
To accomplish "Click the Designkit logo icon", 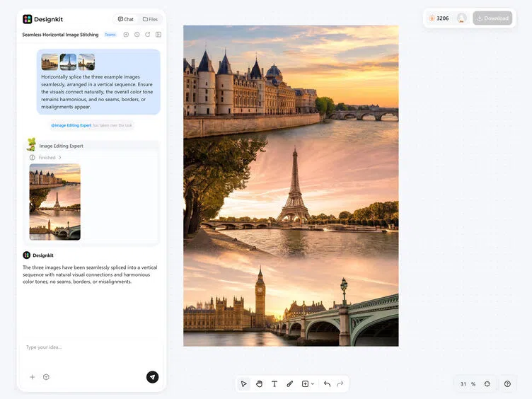I will [27, 19].
